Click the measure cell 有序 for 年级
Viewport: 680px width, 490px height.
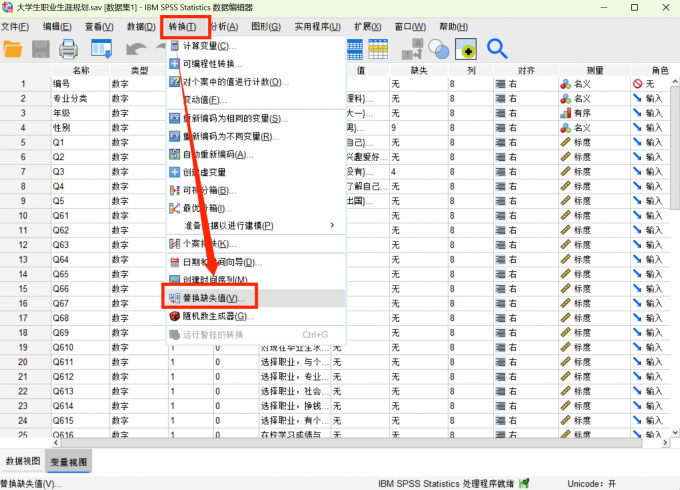tap(595, 113)
